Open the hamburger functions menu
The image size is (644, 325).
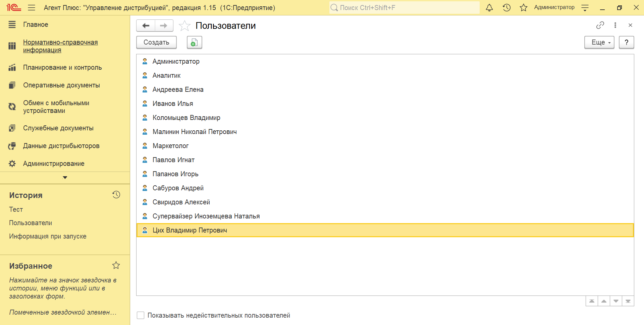[32, 8]
